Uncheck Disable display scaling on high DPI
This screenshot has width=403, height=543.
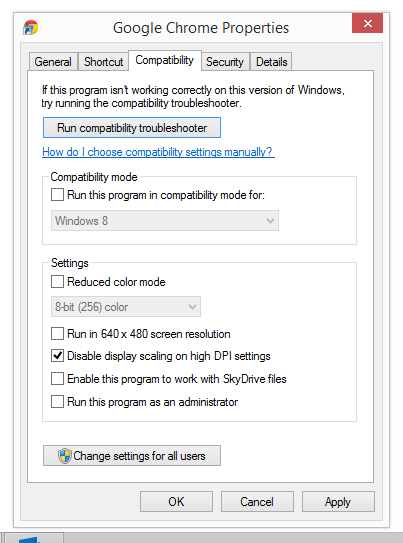point(57,356)
